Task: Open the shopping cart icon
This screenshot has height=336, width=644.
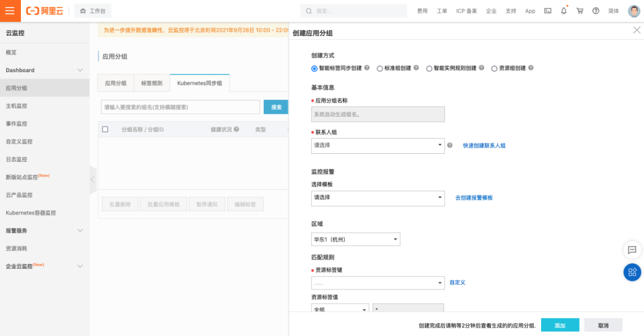Action: click(580, 11)
